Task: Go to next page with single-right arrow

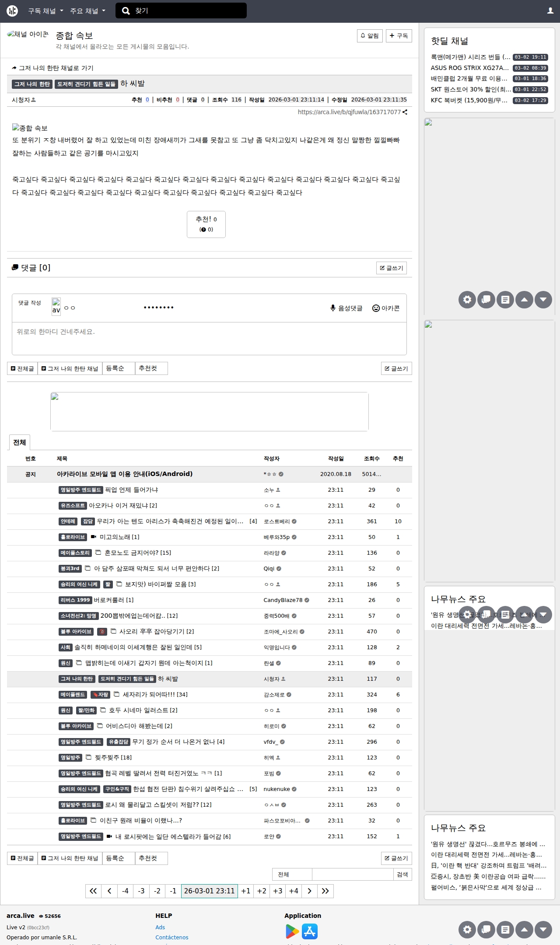Action: pyautogui.click(x=309, y=891)
